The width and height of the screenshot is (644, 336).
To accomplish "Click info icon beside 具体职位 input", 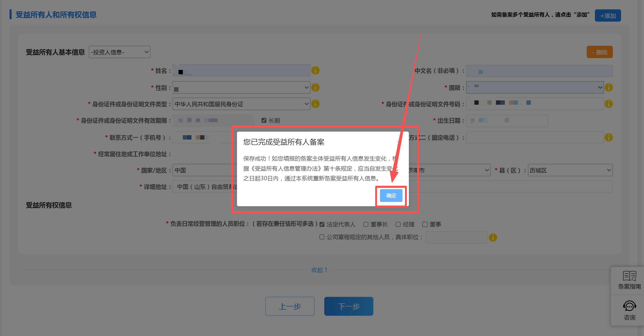I will [493, 237].
